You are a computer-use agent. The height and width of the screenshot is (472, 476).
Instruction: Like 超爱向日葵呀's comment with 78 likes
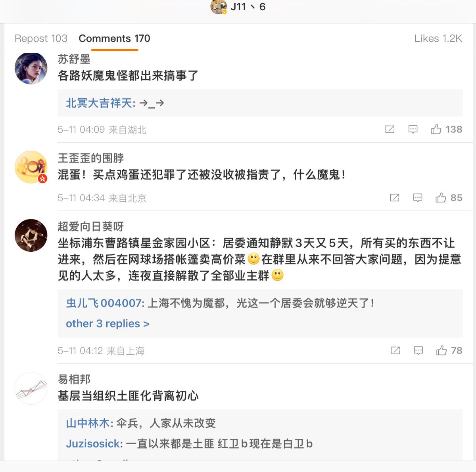441,350
